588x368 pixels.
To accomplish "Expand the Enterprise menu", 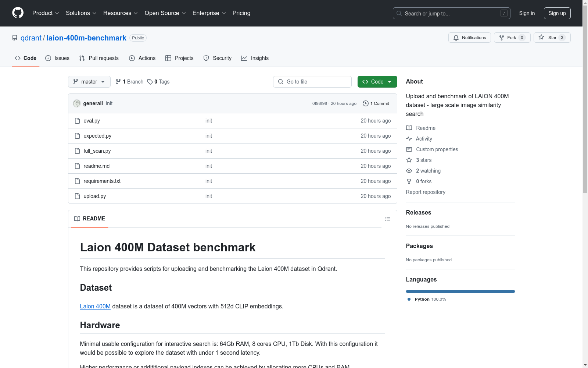I will pyautogui.click(x=209, y=13).
